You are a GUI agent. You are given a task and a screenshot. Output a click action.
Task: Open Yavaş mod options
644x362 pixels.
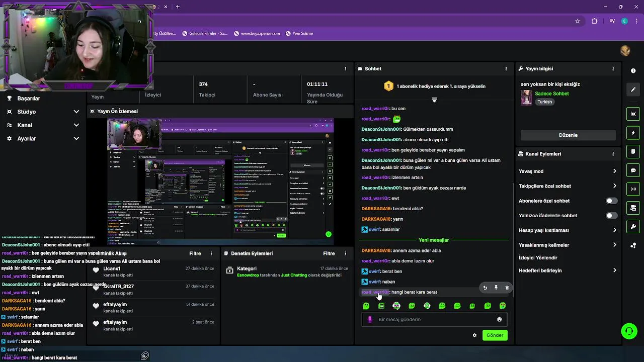click(568, 171)
